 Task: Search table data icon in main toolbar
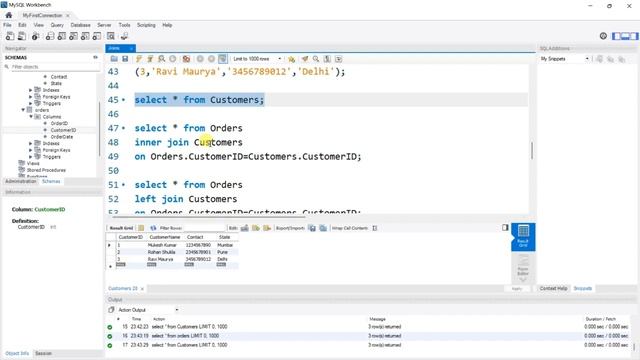[x=111, y=36]
